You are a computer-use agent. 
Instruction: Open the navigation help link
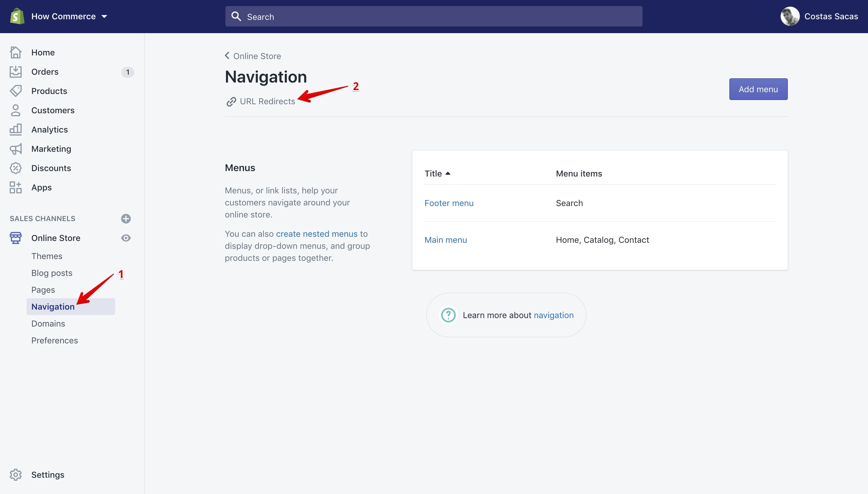coord(554,315)
